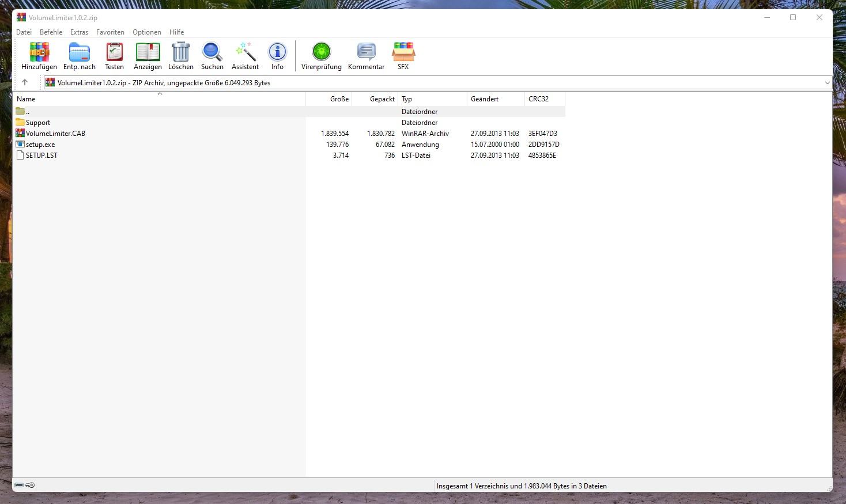Click the size value 3.714
846x504 pixels.
click(341, 156)
